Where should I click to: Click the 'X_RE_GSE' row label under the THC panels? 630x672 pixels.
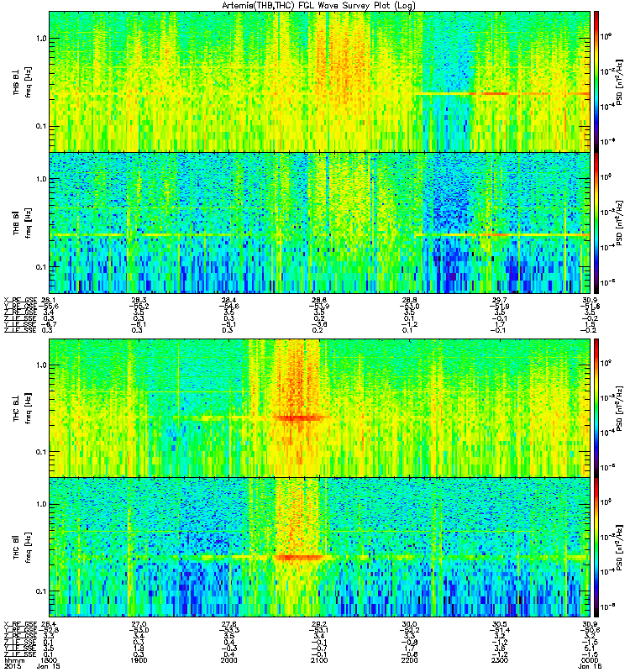pyautogui.click(x=20, y=623)
